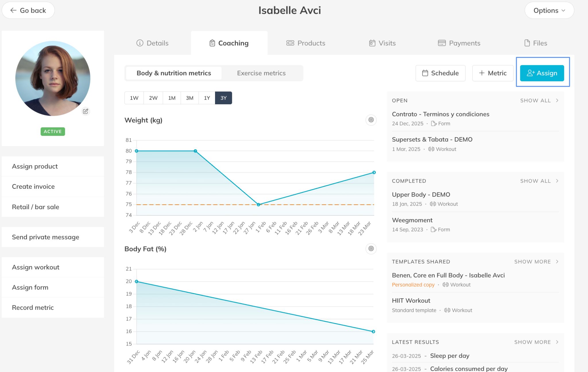The width and height of the screenshot is (588, 372).
Task: Switch to the Payments tab
Action: coord(459,43)
